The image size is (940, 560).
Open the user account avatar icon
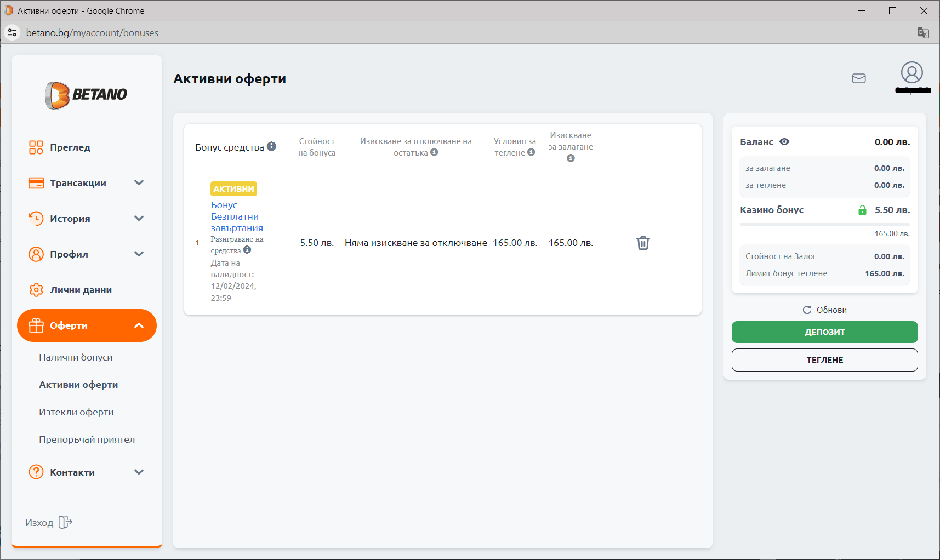pos(912,72)
